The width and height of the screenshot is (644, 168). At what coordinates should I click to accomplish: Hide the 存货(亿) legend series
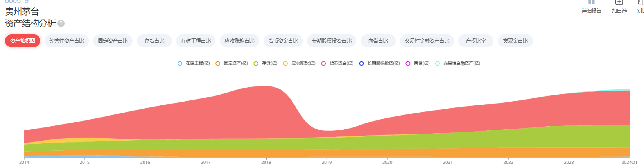[x=265, y=63]
